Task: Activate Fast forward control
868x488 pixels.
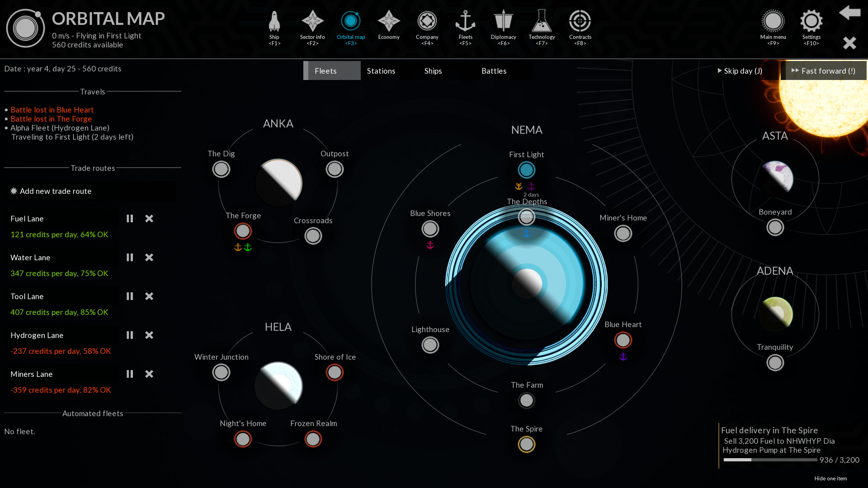Action: point(824,71)
